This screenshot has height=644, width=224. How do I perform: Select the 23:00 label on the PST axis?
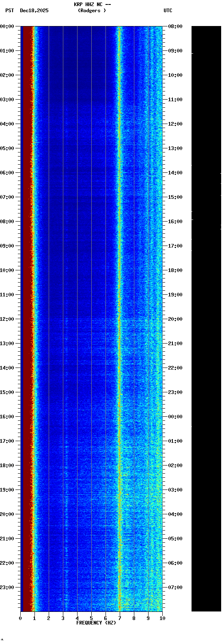point(7,587)
